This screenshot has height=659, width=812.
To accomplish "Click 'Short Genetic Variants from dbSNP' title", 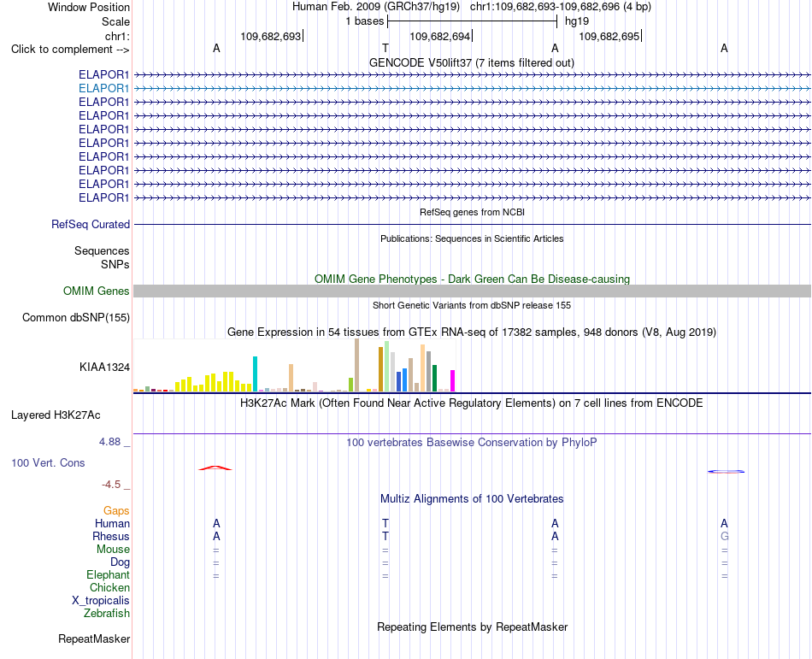I will 472,305.
